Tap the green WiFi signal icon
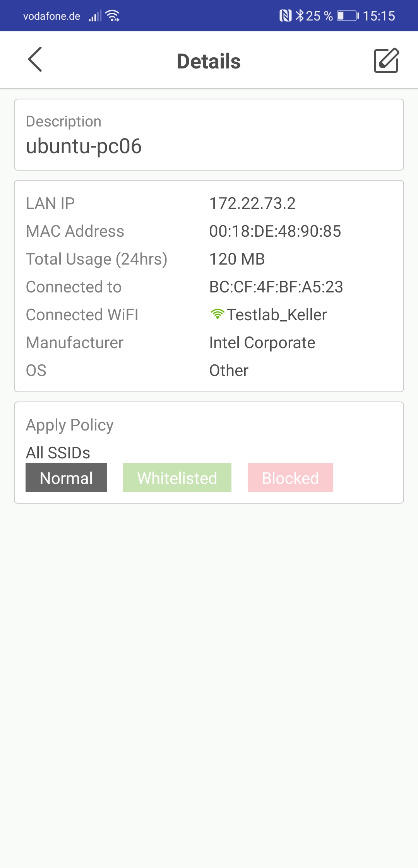Screen dimensions: 418x868 pos(217,314)
